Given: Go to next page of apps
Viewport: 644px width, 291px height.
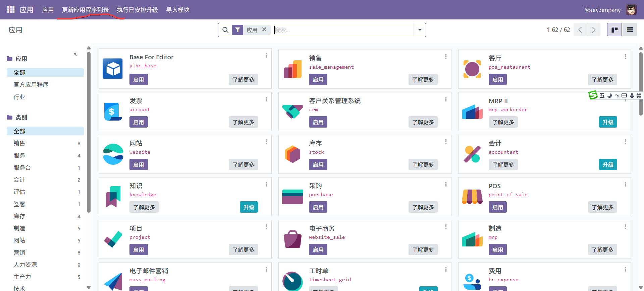Looking at the screenshot, I should [593, 30].
